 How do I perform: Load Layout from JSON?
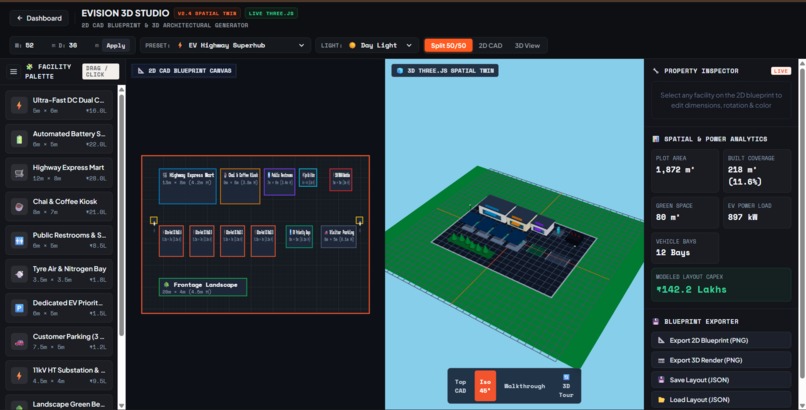(721, 400)
